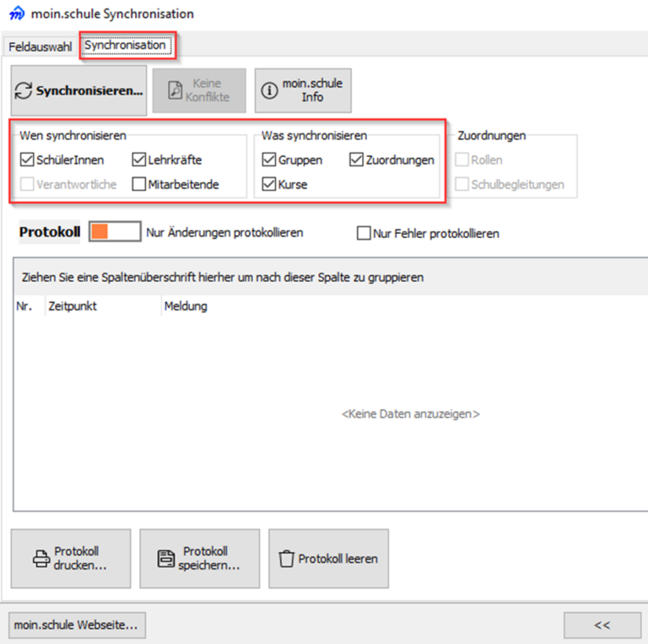Enable Nur Fehler protokollieren checkbox
Image resolution: width=648 pixels, height=644 pixels.
[364, 233]
